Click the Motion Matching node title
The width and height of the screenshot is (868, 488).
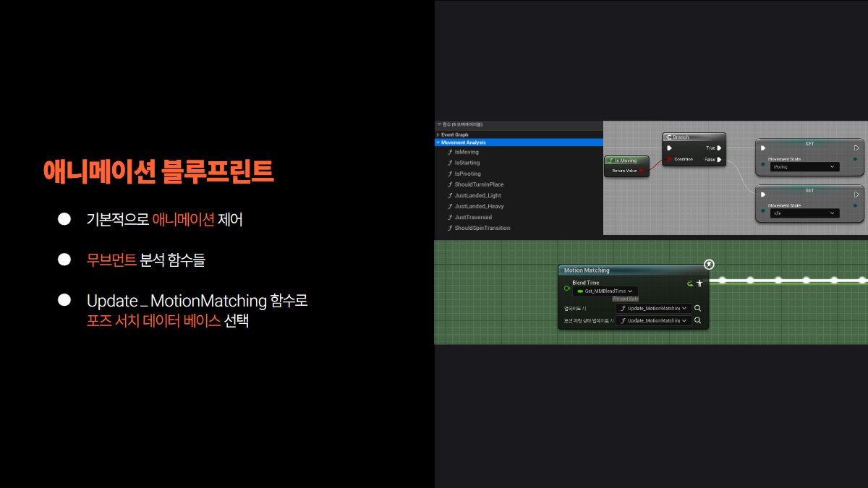click(x=587, y=270)
